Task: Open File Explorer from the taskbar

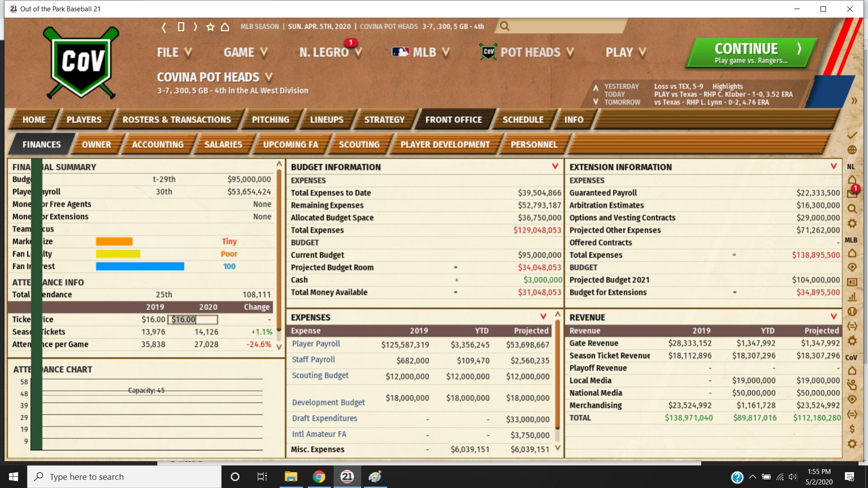Action: point(291,477)
